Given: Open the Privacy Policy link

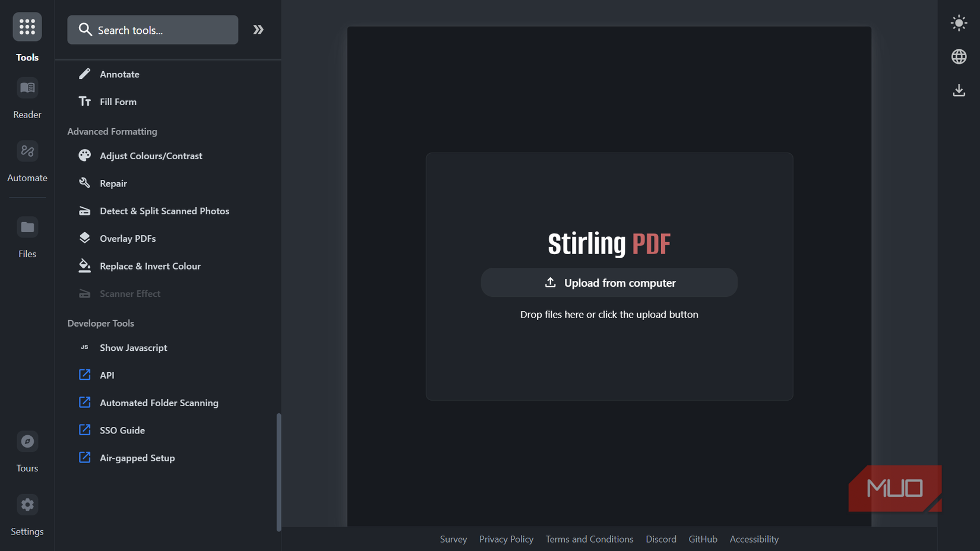Looking at the screenshot, I should [x=506, y=539].
